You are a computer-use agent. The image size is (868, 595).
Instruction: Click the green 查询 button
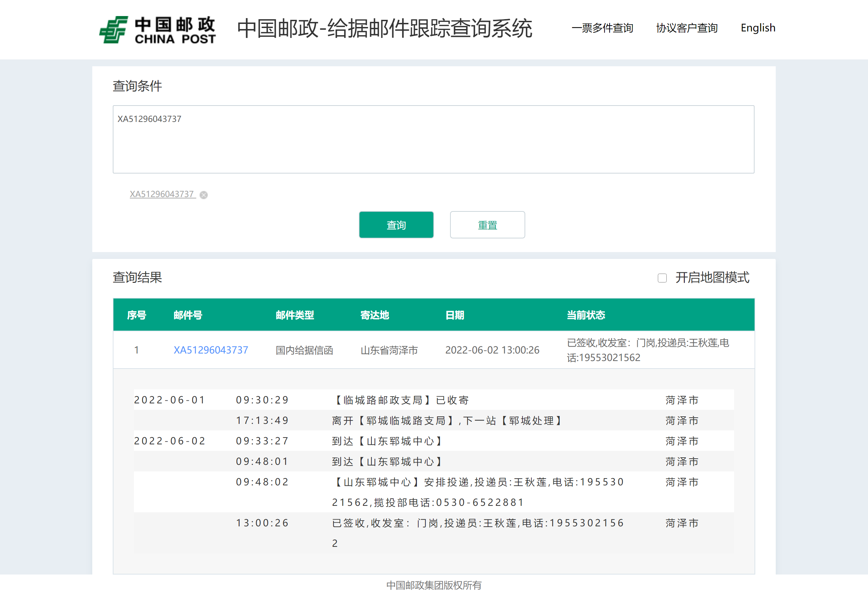[x=396, y=225]
